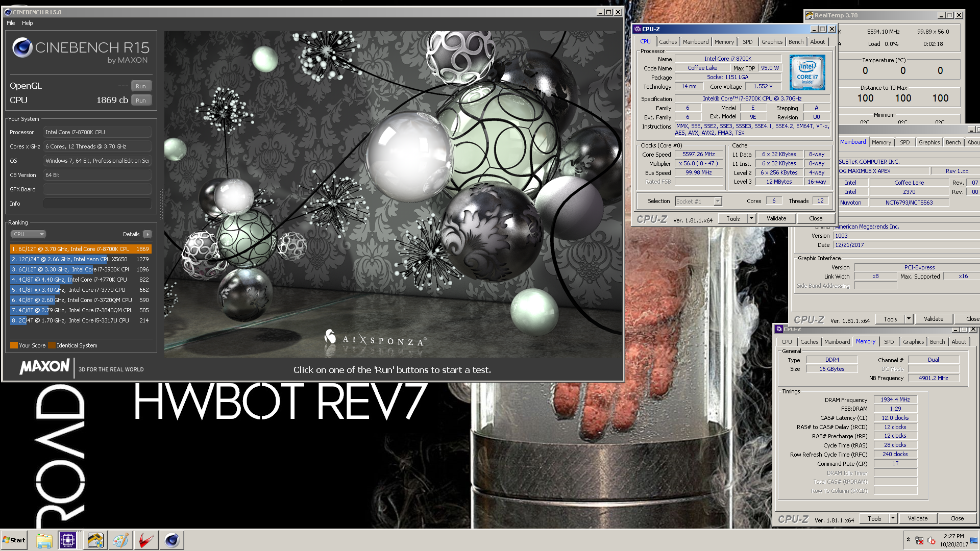The width and height of the screenshot is (980, 551).
Task: Select Memory tab in CPU-Z Mainboard window
Action: pos(881,142)
